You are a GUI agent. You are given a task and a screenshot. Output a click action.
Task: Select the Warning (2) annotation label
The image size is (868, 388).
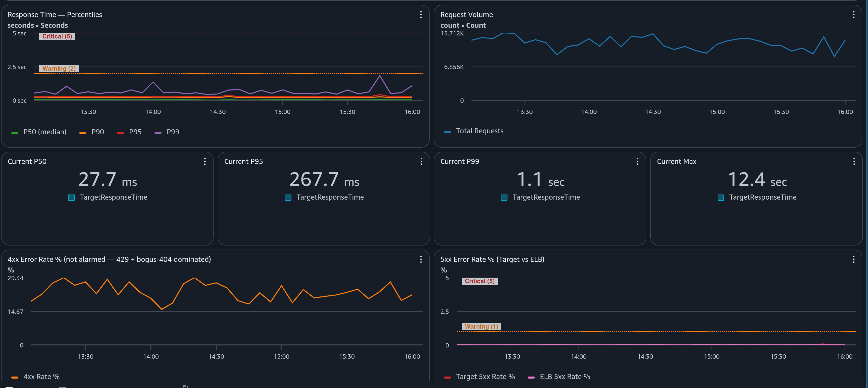(x=59, y=68)
